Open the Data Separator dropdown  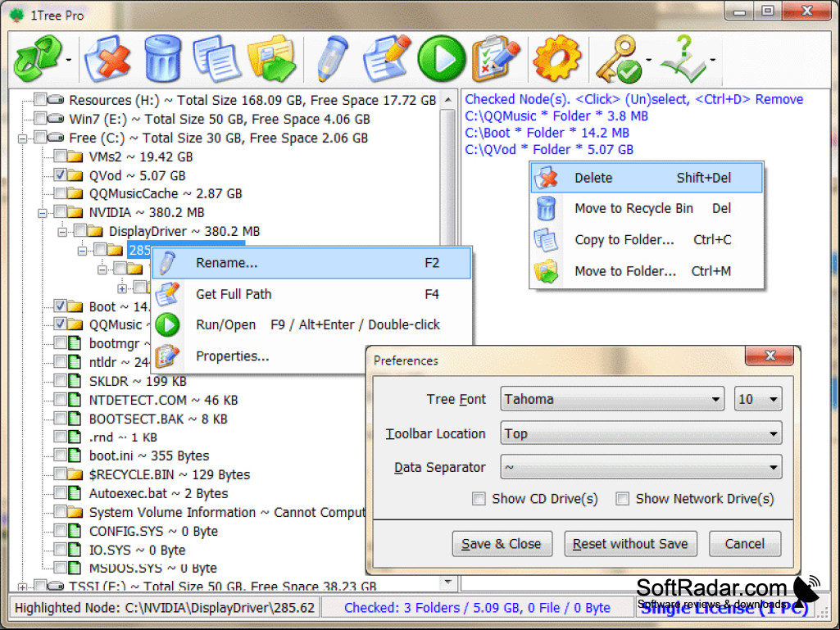tap(641, 467)
